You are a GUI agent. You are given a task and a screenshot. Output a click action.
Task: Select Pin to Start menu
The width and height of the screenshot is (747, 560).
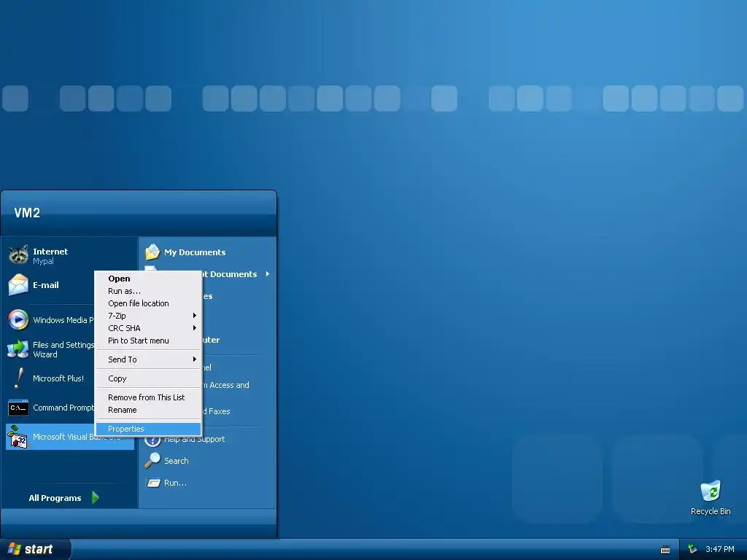pos(148,341)
